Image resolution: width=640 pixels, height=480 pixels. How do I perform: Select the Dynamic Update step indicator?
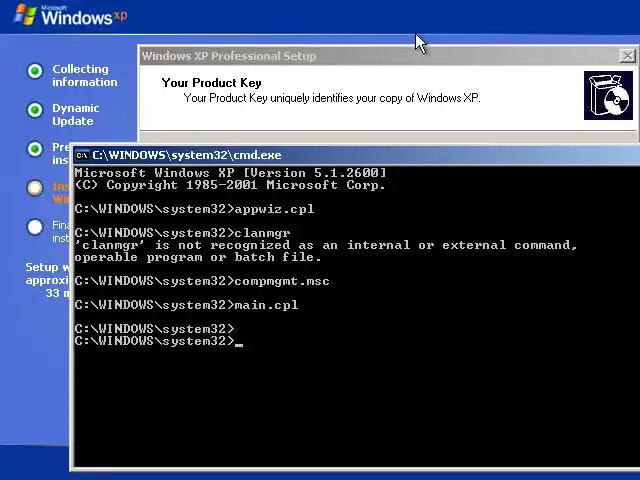35,110
